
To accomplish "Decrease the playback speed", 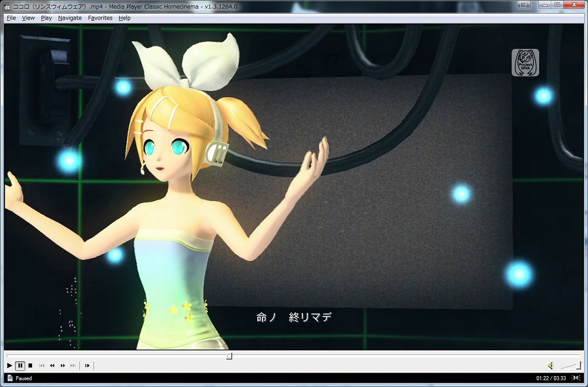I will point(52,365).
